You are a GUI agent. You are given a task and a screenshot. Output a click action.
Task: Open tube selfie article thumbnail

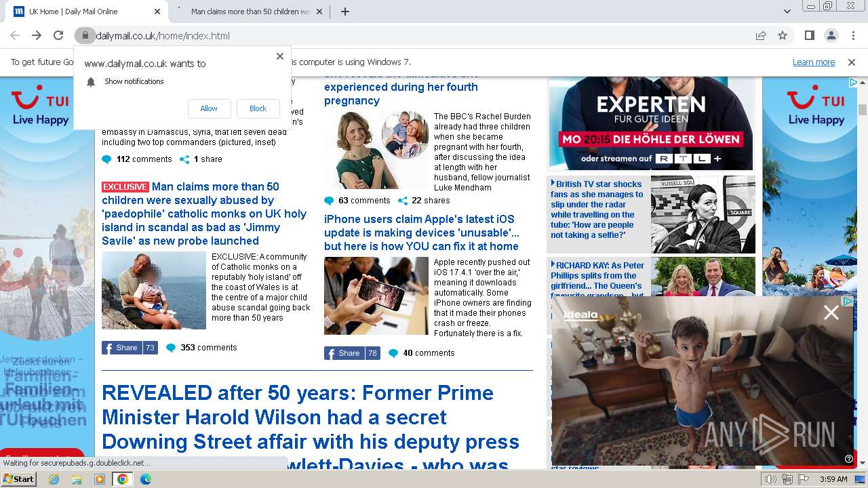click(703, 214)
